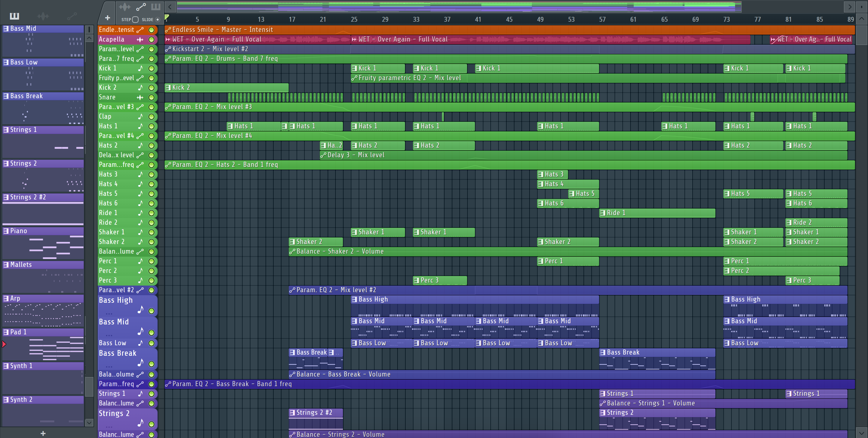Select the Delay 3 - Mix level automation clip
The width and height of the screenshot is (868, 438).
(583, 155)
